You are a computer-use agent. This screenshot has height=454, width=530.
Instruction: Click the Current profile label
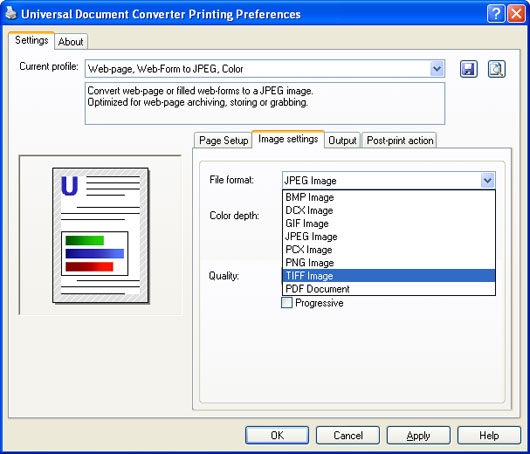click(49, 66)
